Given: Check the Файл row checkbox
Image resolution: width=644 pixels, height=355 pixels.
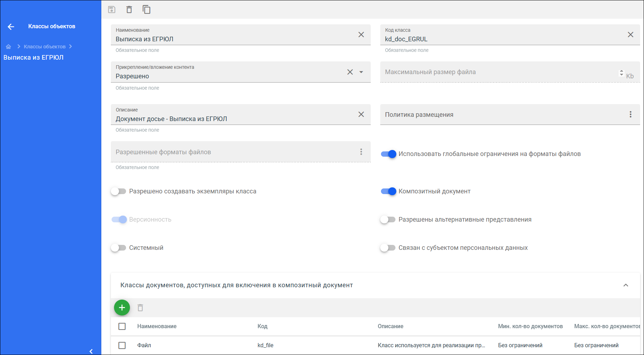Looking at the screenshot, I should click(122, 345).
